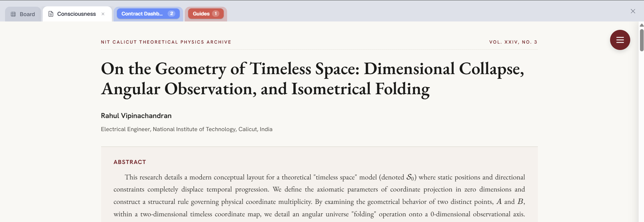Click the count badge on Guides tab
The width and height of the screenshot is (644, 222).
pyautogui.click(x=216, y=14)
